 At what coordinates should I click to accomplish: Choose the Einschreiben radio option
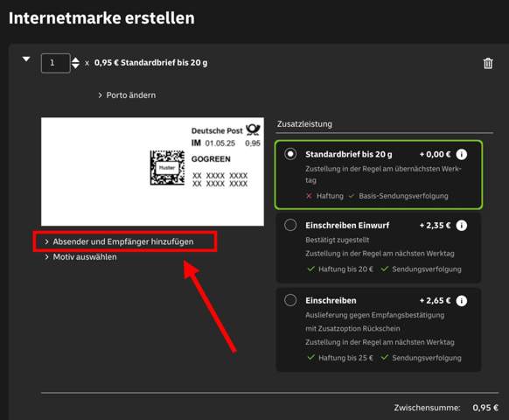[290, 300]
